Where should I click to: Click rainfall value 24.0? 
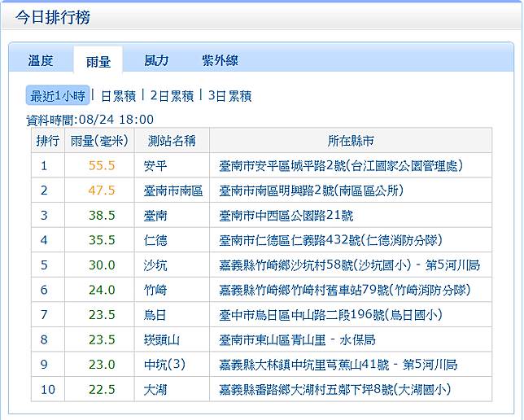[x=102, y=290]
